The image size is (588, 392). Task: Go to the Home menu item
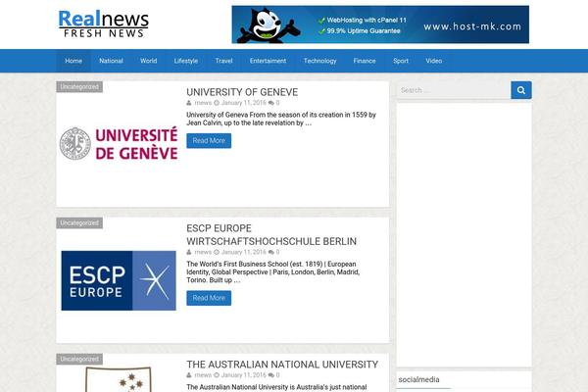pos(73,61)
